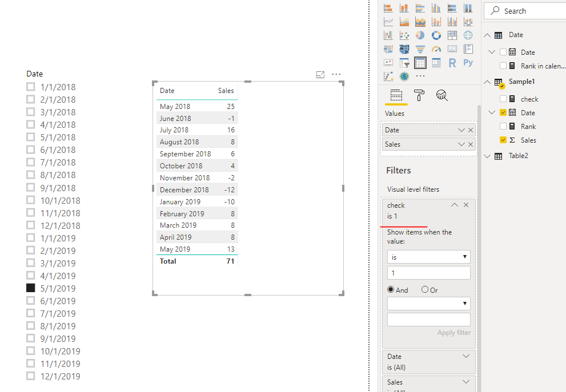Open the empty second condition dropdown

coord(429,304)
